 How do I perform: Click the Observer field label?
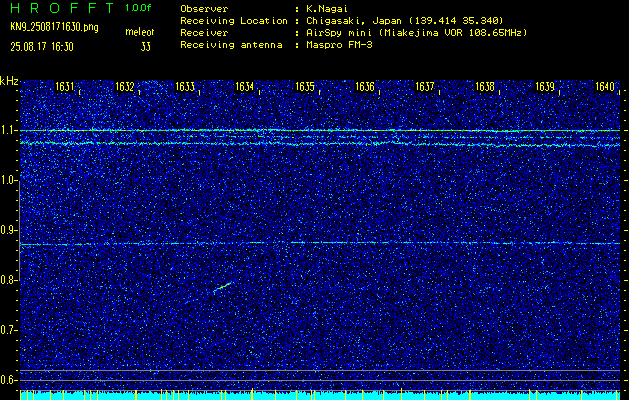(x=204, y=8)
